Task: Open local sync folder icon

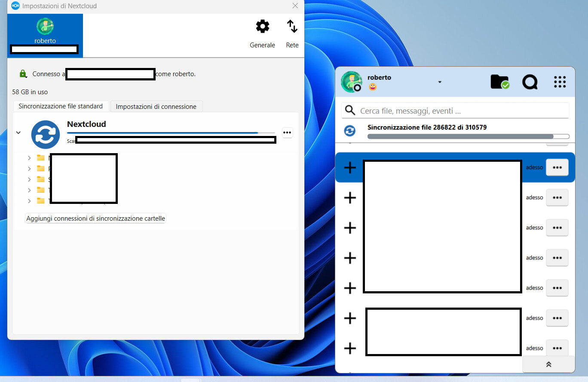Action: pyautogui.click(x=499, y=82)
